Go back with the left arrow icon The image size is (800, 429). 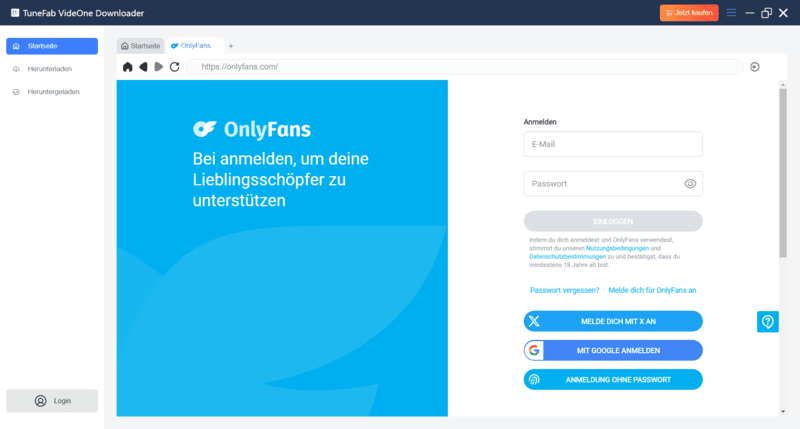point(143,67)
